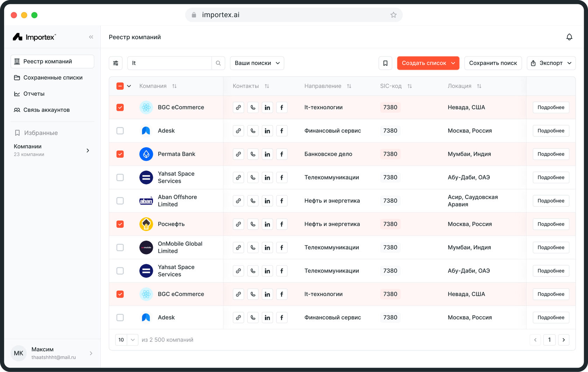The height and width of the screenshot is (372, 588).
Task: Open the Ваши поиски dropdown
Action: pos(257,63)
